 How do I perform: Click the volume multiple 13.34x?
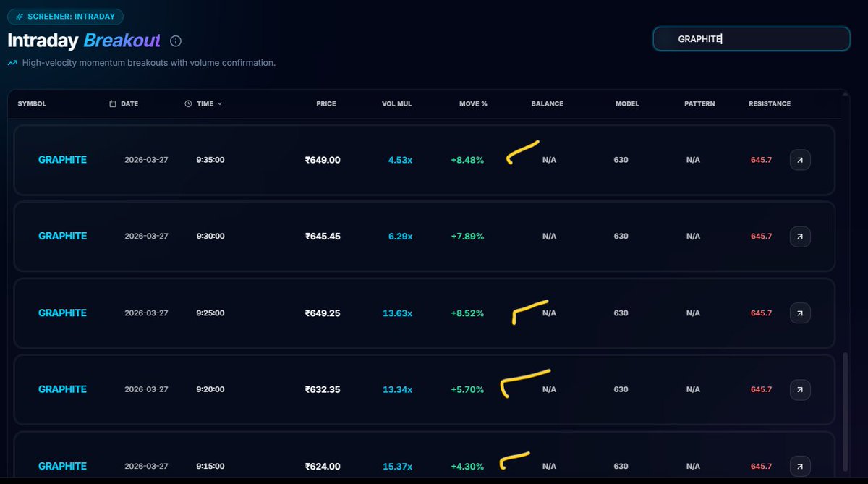pos(398,389)
